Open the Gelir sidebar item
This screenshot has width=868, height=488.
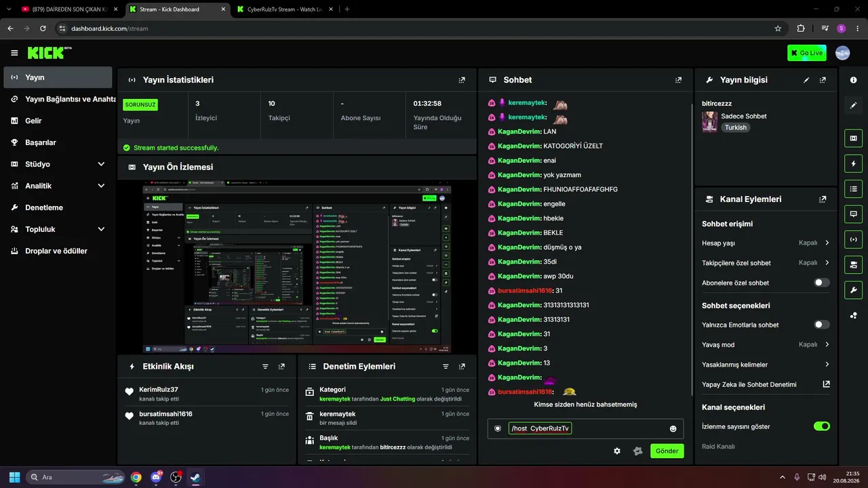click(58, 121)
